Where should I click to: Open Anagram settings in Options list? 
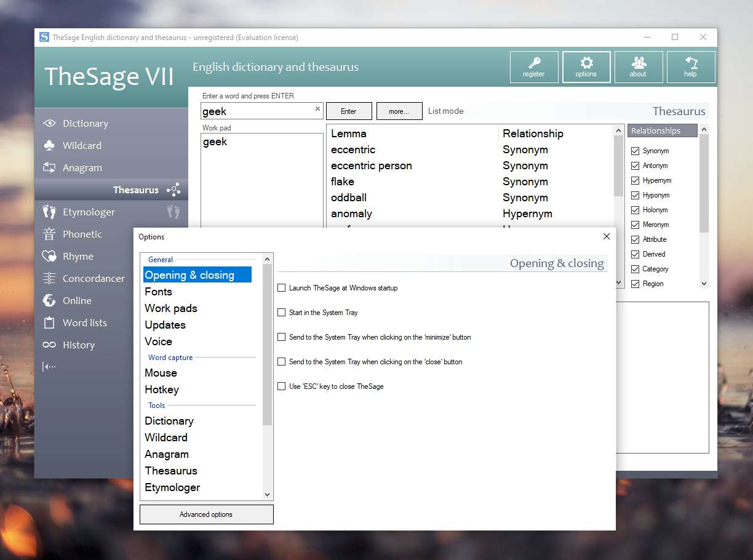pyautogui.click(x=167, y=454)
